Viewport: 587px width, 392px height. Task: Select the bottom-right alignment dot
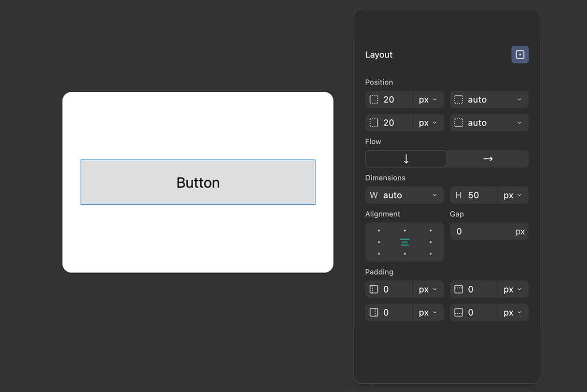[430, 253]
